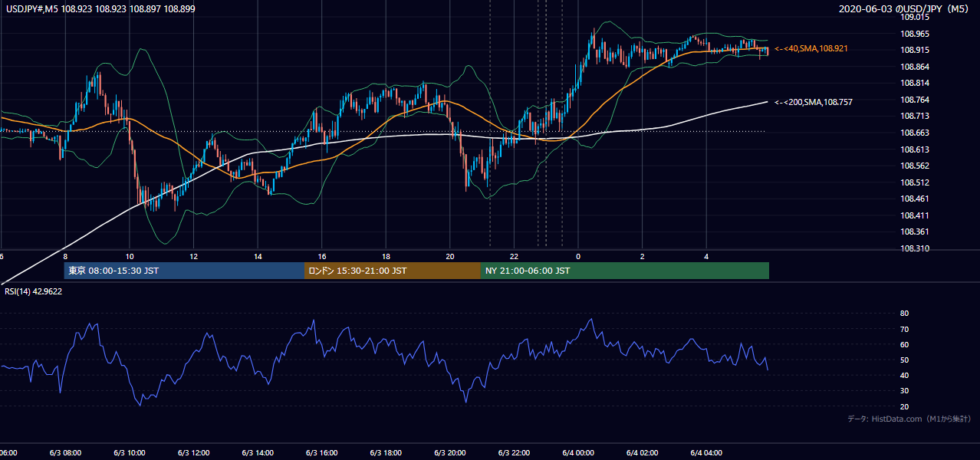980x460 pixels.
Task: Click the 108.361 price axis label
Action: [x=914, y=232]
